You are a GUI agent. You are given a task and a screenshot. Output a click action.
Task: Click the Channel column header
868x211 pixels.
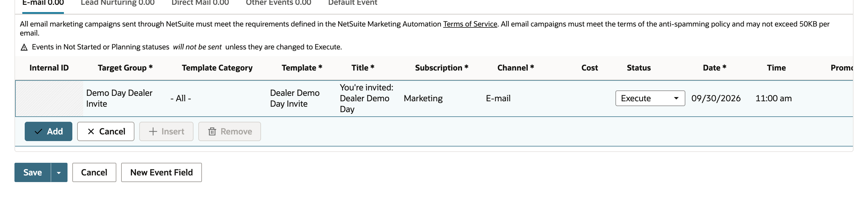[516, 68]
